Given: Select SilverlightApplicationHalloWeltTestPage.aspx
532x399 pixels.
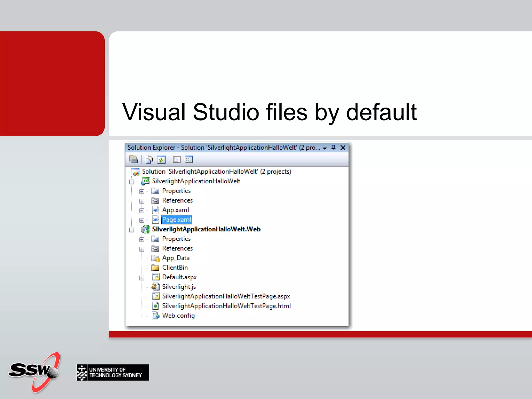Looking at the screenshot, I should [x=226, y=296].
